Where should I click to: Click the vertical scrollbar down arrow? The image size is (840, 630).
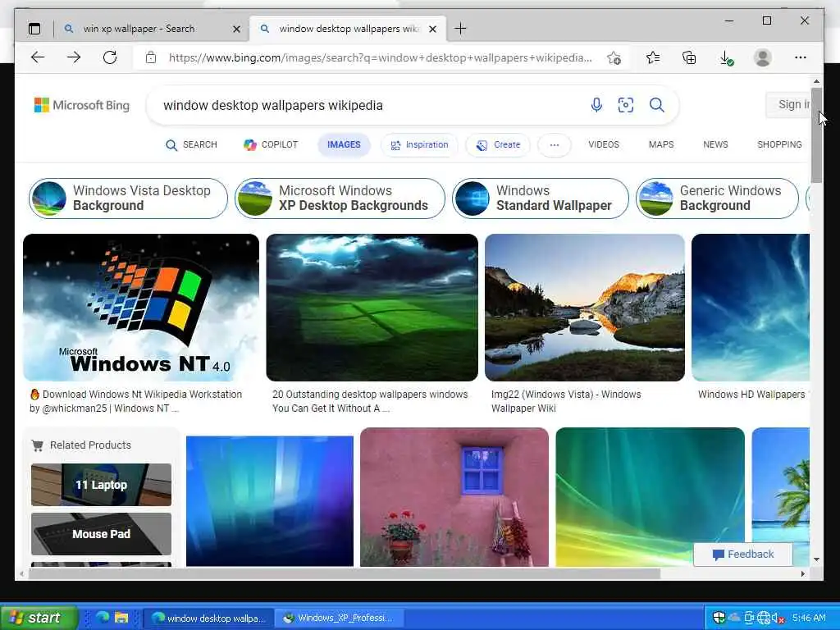point(816,559)
